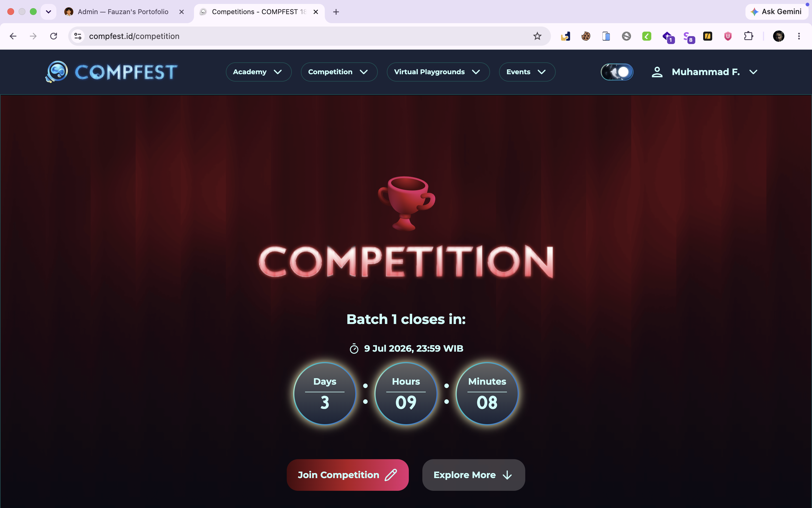Open the blue diamond extension with badge 1
Viewport: 812px width, 508px height.
pyautogui.click(x=668, y=37)
